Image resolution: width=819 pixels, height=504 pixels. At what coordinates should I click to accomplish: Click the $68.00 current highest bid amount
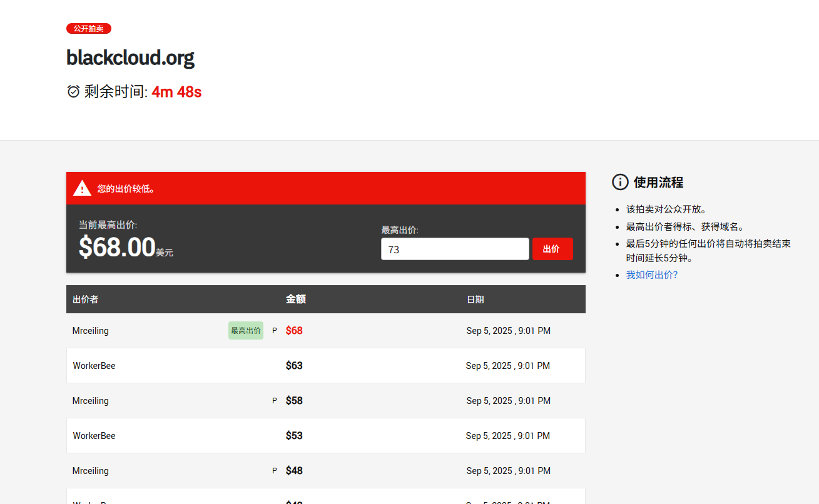(x=117, y=247)
